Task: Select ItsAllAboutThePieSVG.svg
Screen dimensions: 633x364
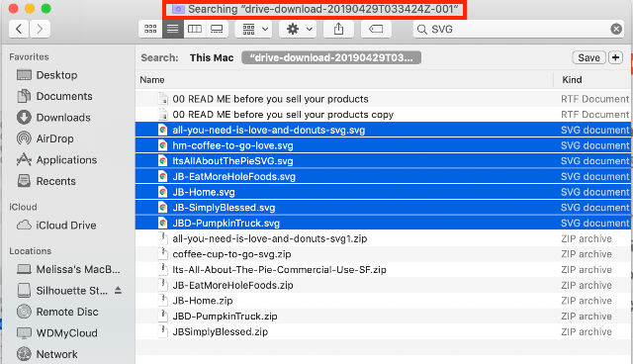Action: click(x=383, y=161)
